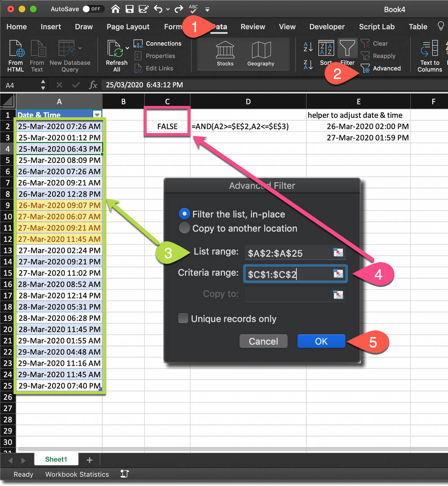Click the Name Box showing A4

click(x=20, y=85)
